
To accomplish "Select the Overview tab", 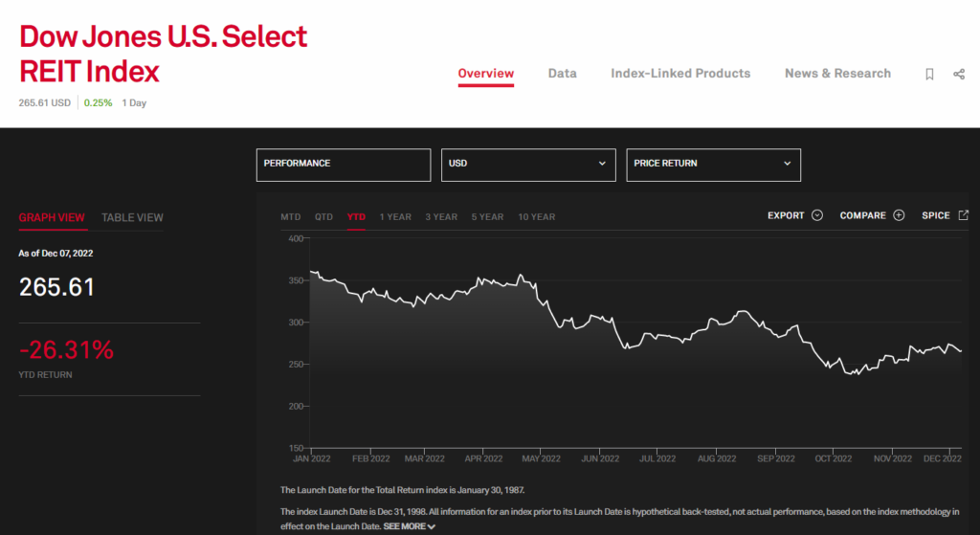I will [x=485, y=74].
